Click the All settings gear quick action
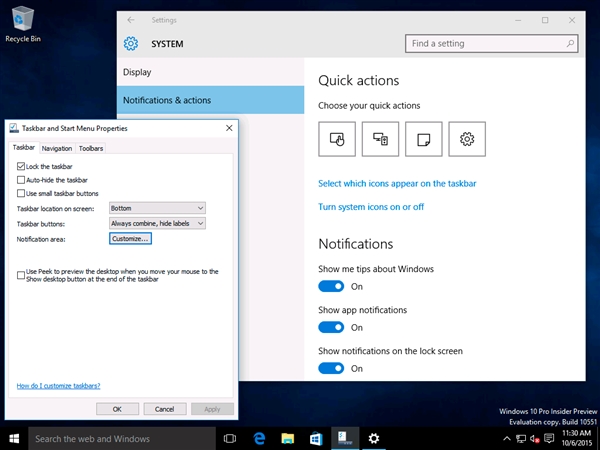This screenshot has width=600, height=450. (467, 139)
